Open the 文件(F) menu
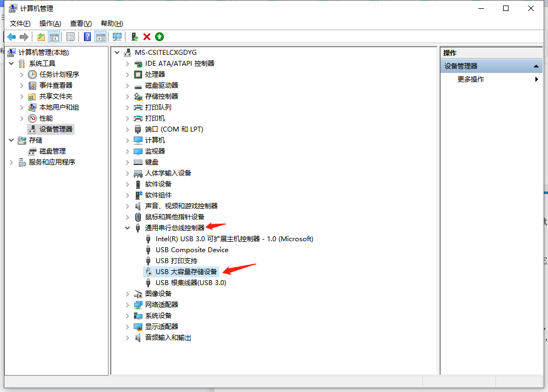This screenshot has width=548, height=392. (x=20, y=24)
